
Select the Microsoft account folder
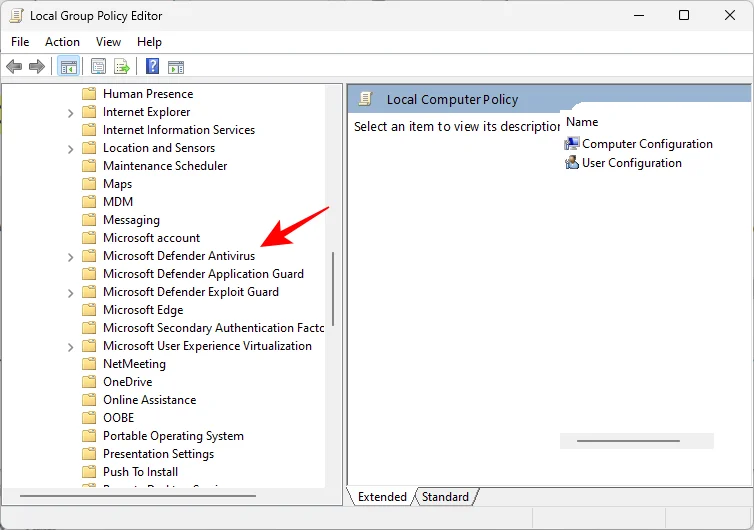click(151, 238)
